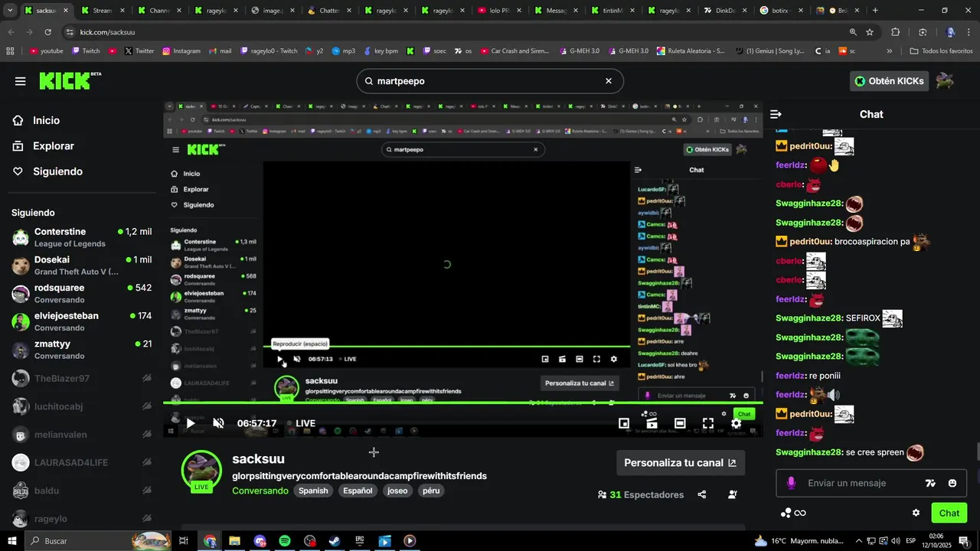Send message with Chat button
This screenshot has height=551, width=980.
(949, 513)
